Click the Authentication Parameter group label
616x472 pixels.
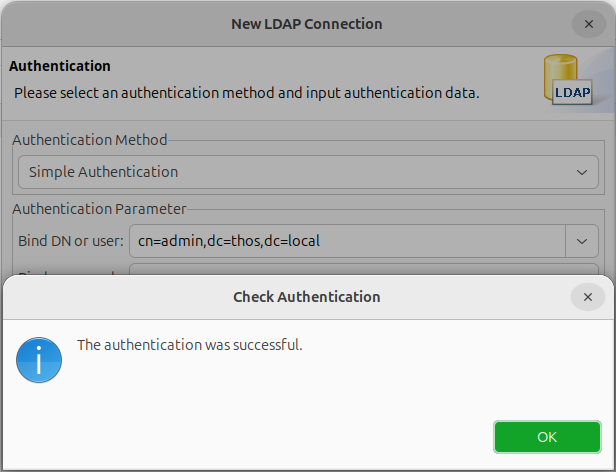(99, 209)
